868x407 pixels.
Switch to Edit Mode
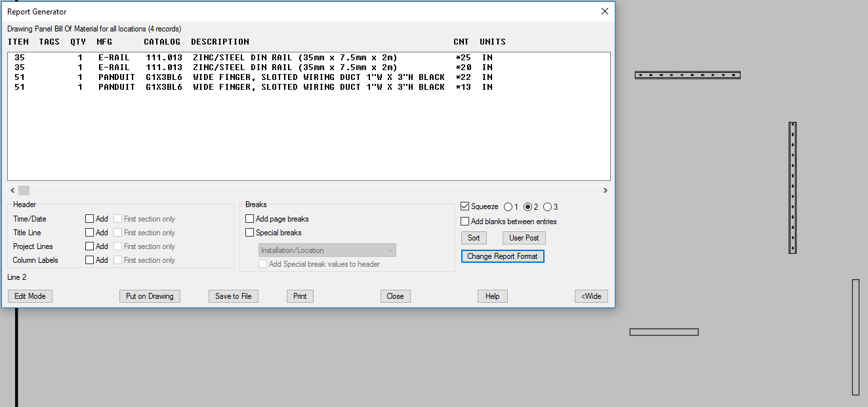[30, 296]
